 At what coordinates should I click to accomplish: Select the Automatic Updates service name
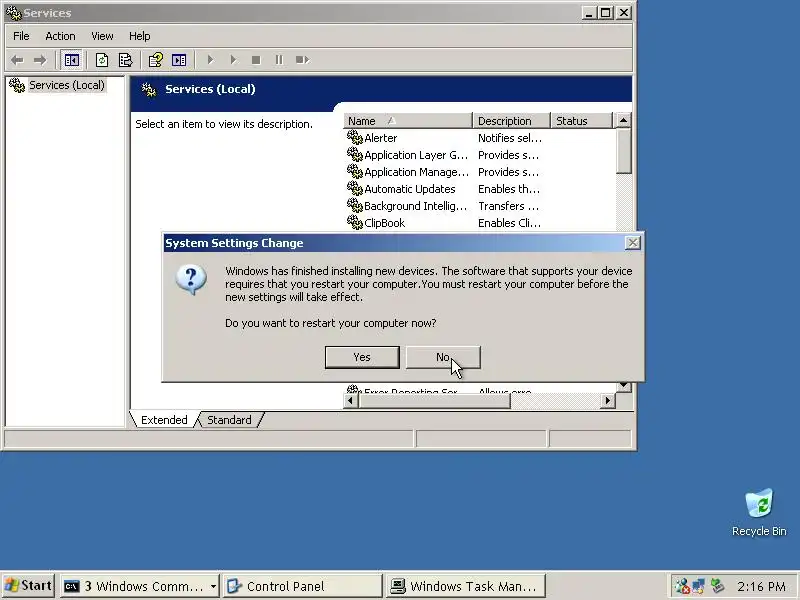[x=410, y=189]
